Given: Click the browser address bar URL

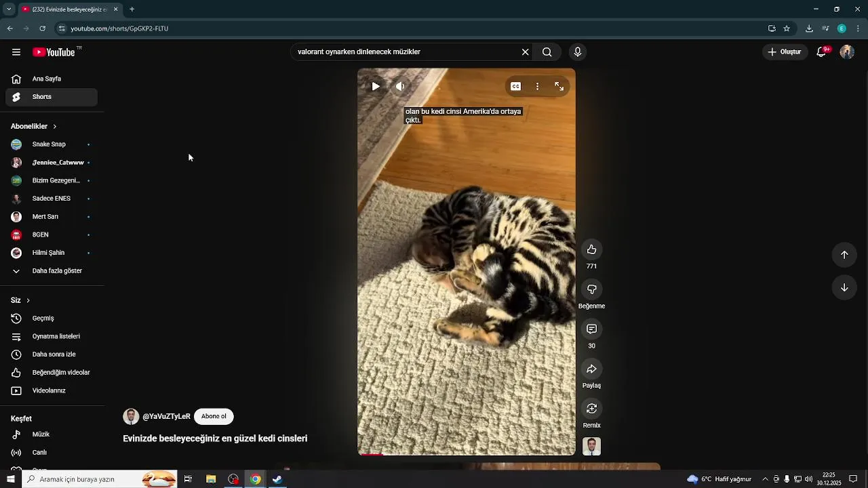Looking at the screenshot, I should [x=119, y=28].
